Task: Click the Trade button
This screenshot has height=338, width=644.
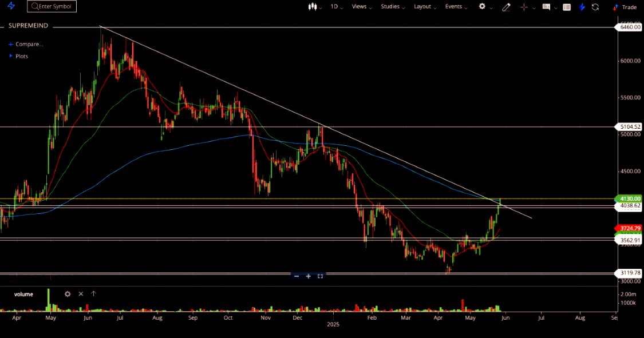Action: coord(625,7)
